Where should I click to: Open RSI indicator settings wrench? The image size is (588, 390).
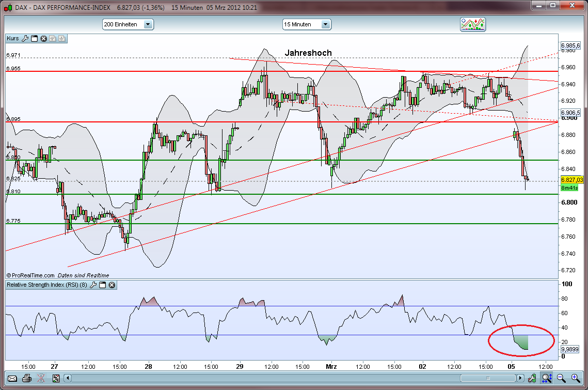point(93,285)
